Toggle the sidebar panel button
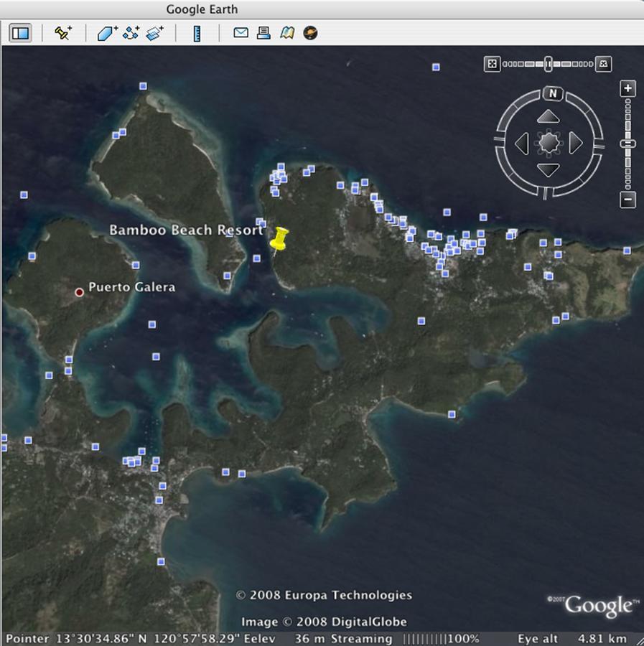Screen dimensions: 644x646 tap(21, 33)
